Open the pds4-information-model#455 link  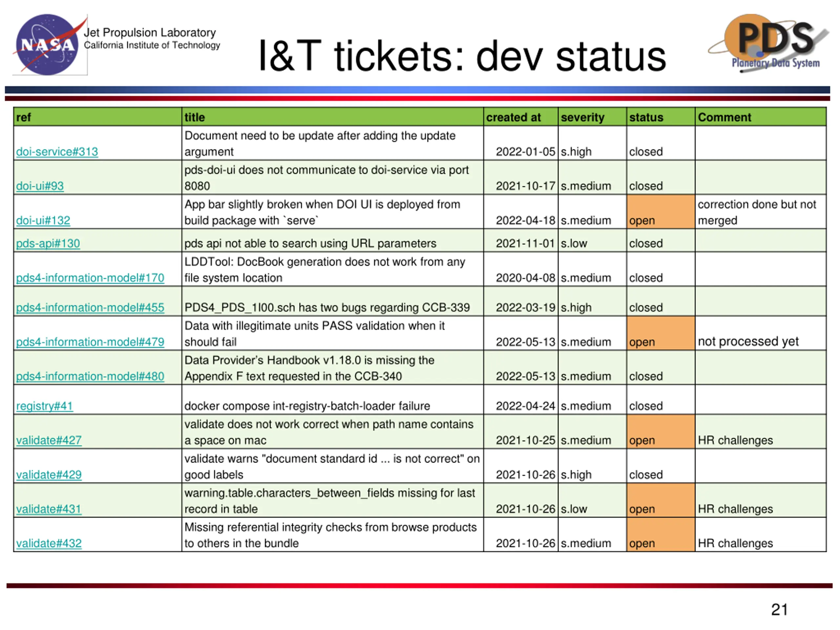click(90, 307)
